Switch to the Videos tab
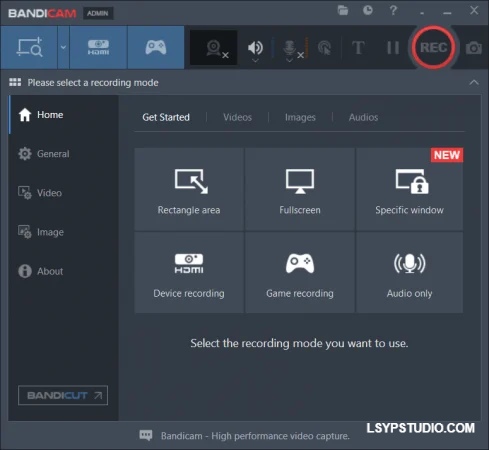 coord(237,117)
